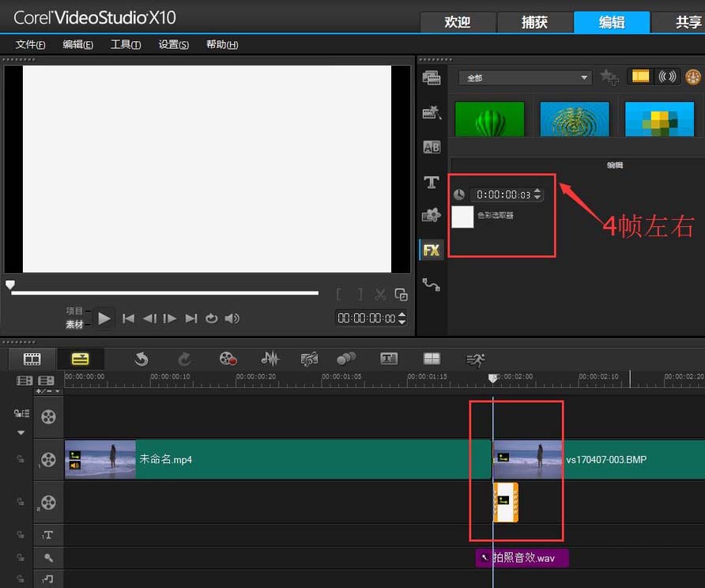Viewport: 705px width, 588px height.
Task: Open the Transition library AB icon
Action: coord(432,147)
